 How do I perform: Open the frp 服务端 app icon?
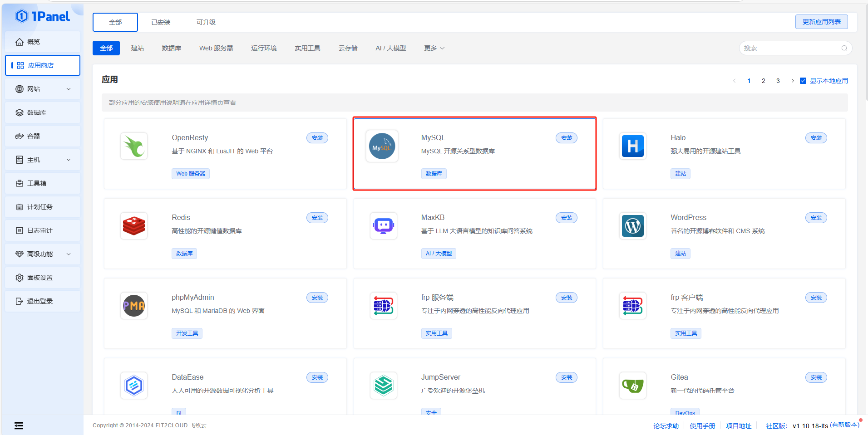384,306
